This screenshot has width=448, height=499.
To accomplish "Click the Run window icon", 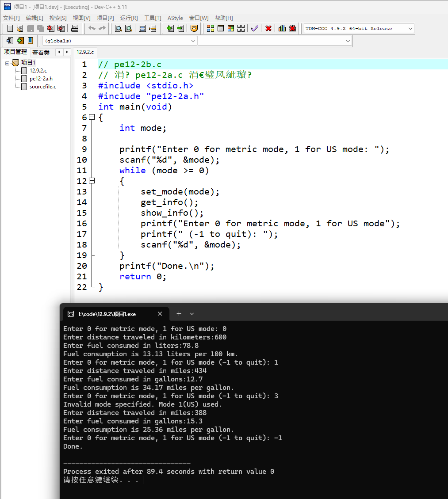I will point(221,29).
